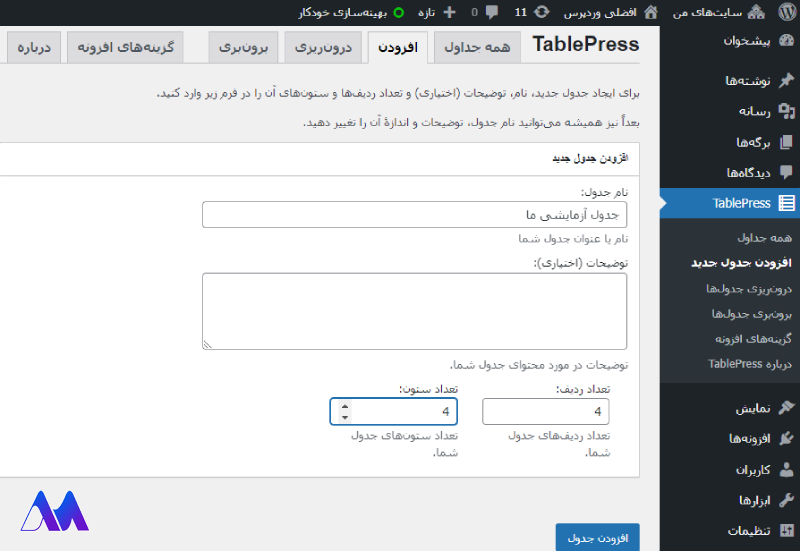Open افضلی وردپرس site link
The image size is (800, 551).
(x=600, y=13)
